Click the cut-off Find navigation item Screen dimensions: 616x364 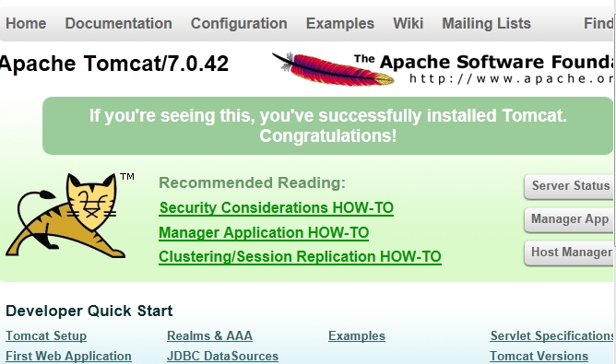[x=598, y=24]
